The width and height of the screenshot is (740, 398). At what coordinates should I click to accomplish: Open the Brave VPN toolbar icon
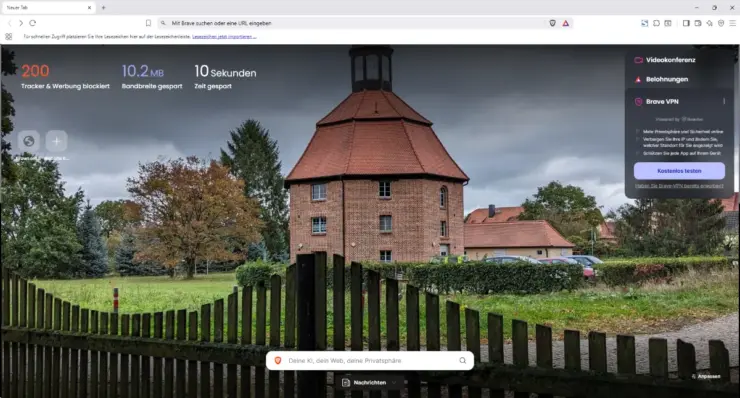pyautogui.click(x=721, y=23)
